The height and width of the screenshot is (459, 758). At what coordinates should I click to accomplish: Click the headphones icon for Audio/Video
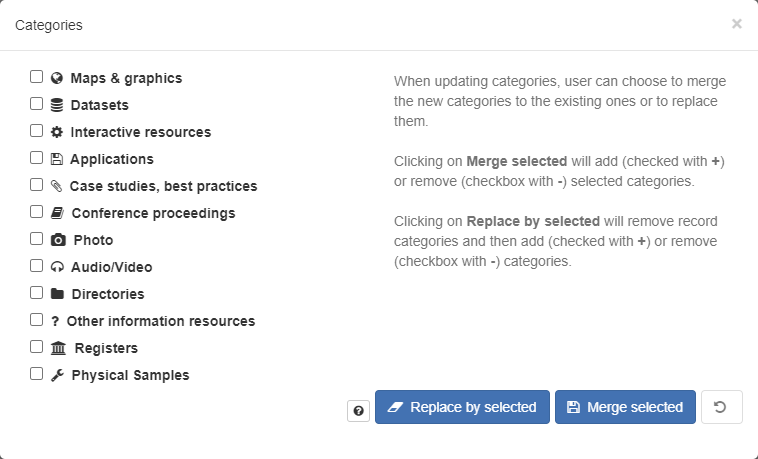click(57, 267)
